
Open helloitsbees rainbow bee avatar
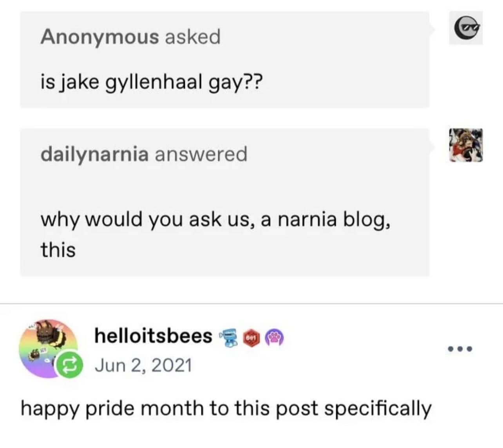tap(47, 348)
